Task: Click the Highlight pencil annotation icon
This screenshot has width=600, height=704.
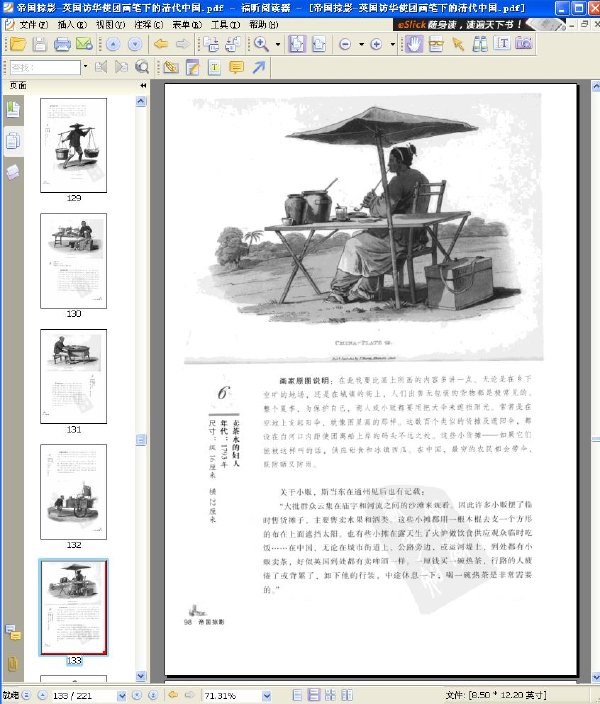Action: pos(171,68)
